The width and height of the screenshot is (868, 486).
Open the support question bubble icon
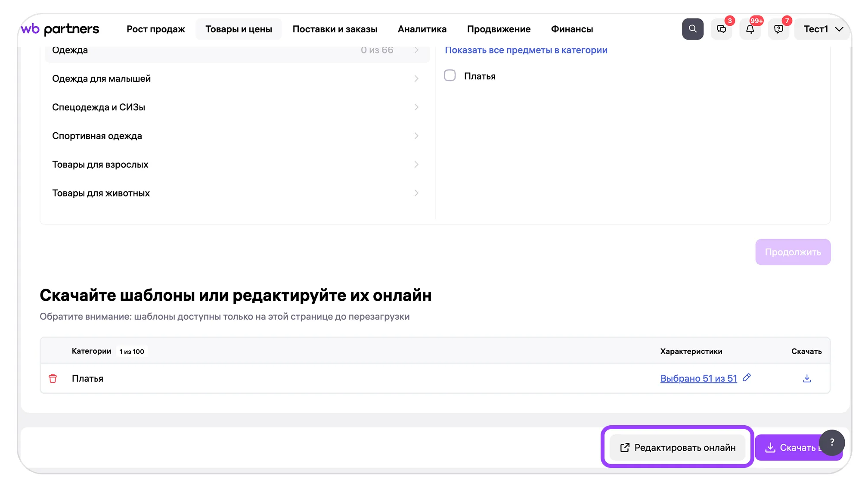(x=778, y=29)
